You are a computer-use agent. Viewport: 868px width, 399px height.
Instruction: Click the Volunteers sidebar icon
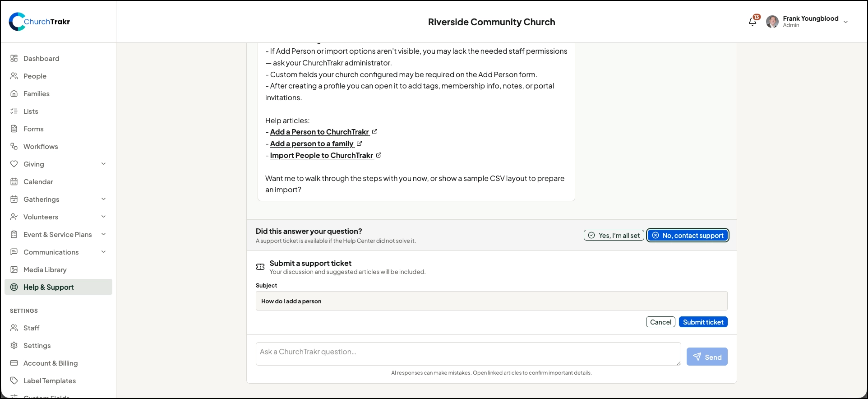(x=14, y=217)
